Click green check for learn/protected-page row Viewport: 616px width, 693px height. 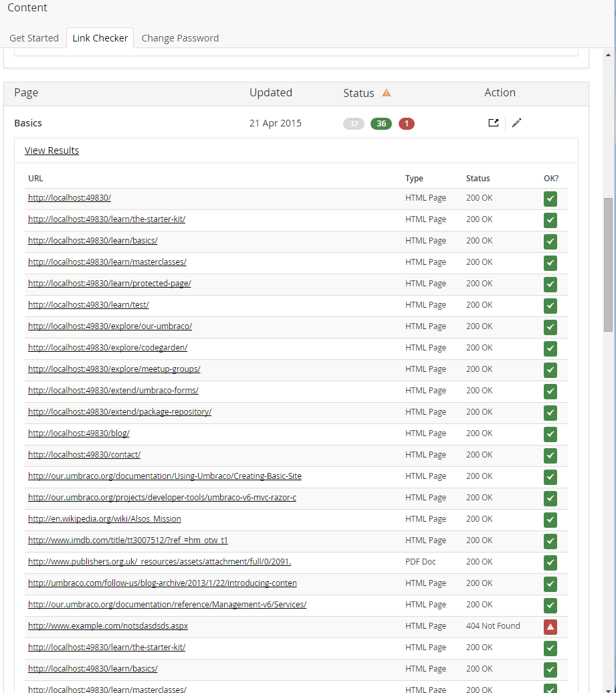pos(550,285)
